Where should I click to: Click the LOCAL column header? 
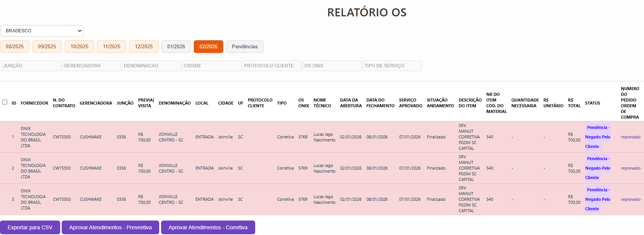click(202, 103)
